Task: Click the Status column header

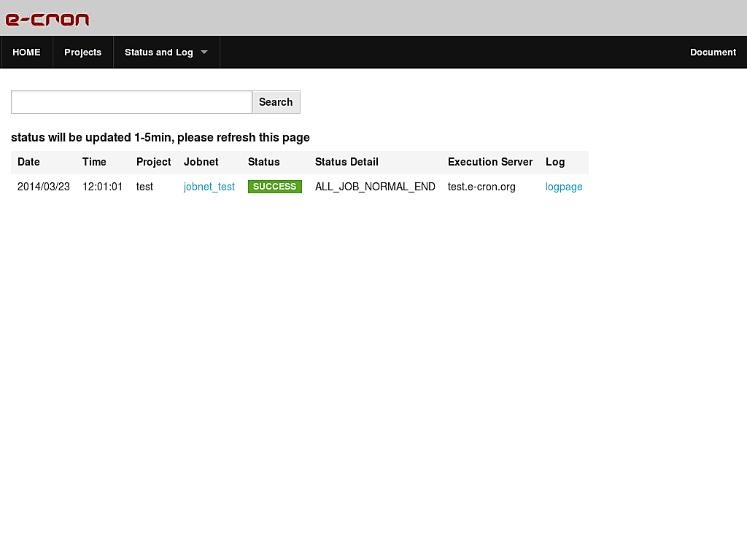Action: (x=263, y=162)
